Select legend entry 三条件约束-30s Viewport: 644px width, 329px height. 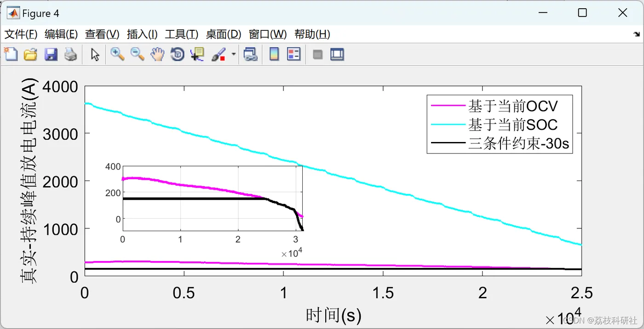coord(519,144)
